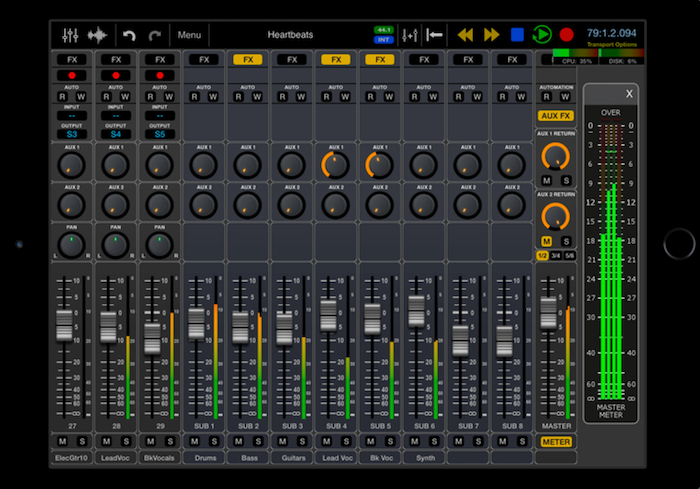Select input for channel 29
The height and width of the screenshot is (489, 700).
pos(160,116)
